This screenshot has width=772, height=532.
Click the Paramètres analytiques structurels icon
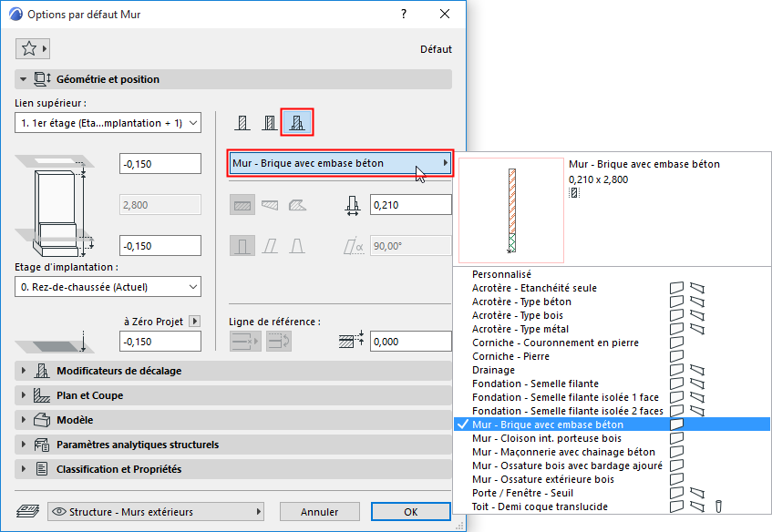pyautogui.click(x=42, y=445)
